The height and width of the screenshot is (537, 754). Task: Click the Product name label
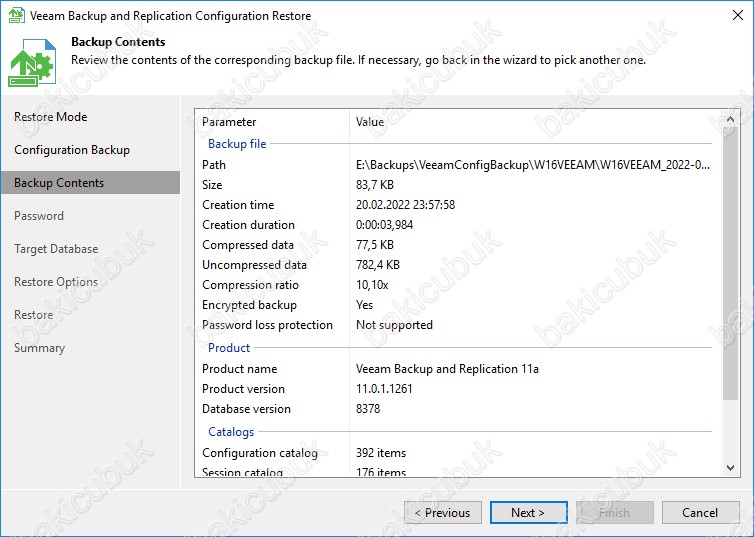[x=239, y=369]
